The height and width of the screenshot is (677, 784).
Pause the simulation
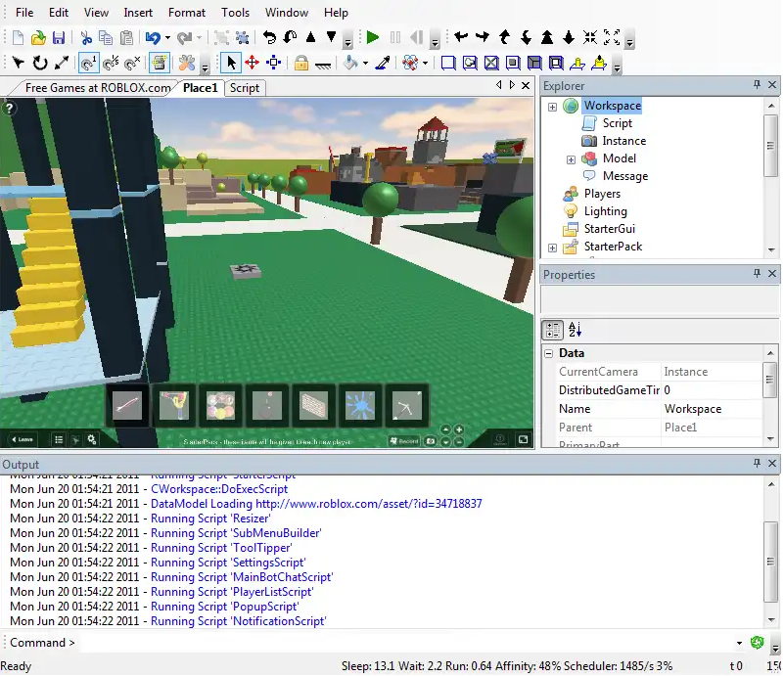pyautogui.click(x=392, y=37)
